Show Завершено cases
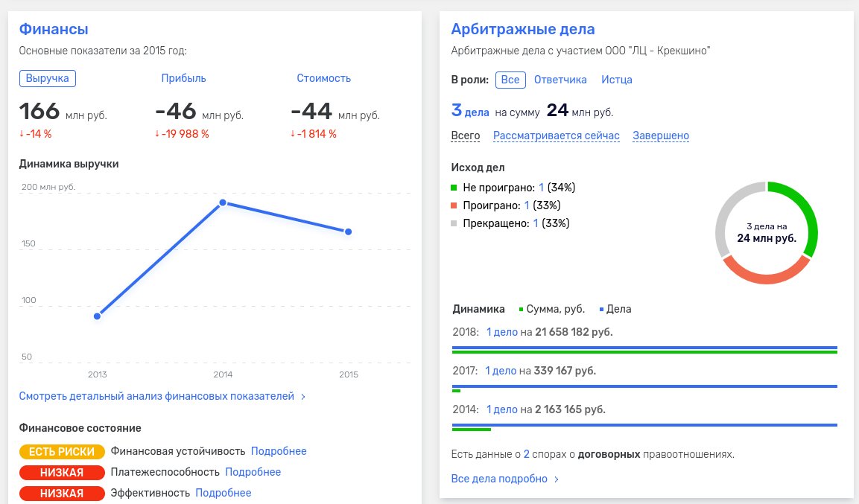Viewport: 859px width, 504px height. (x=661, y=135)
